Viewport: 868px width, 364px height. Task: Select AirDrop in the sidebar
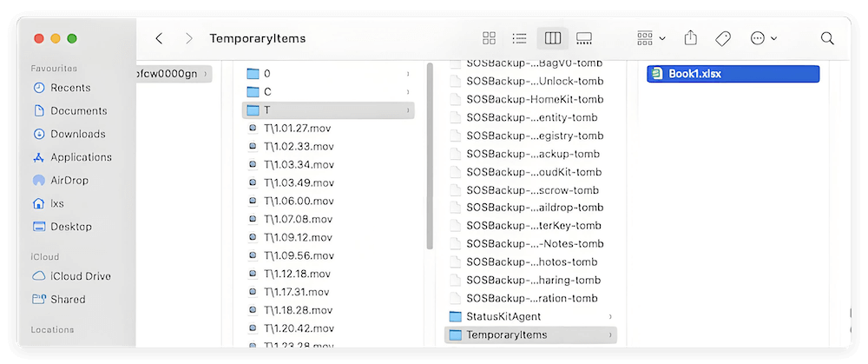click(x=69, y=180)
